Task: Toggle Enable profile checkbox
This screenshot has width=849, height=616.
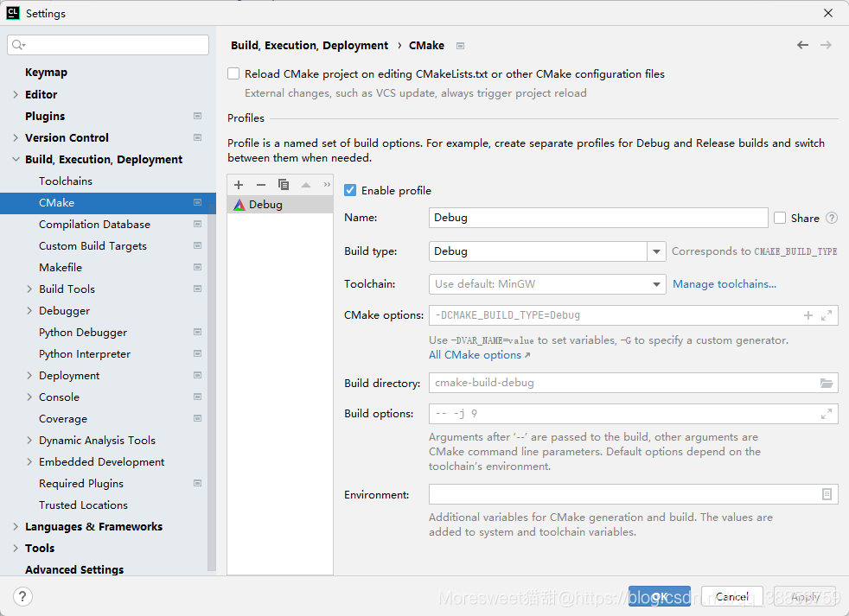Action: (350, 191)
